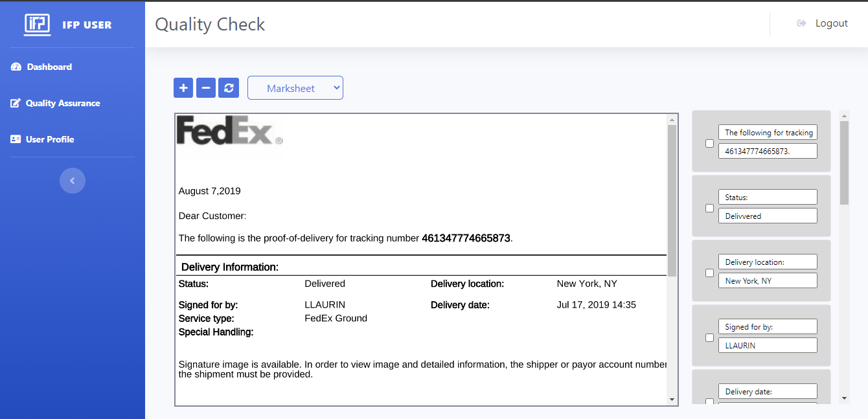Click the IFP User logo icon
The width and height of the screenshot is (868, 419).
click(x=37, y=24)
